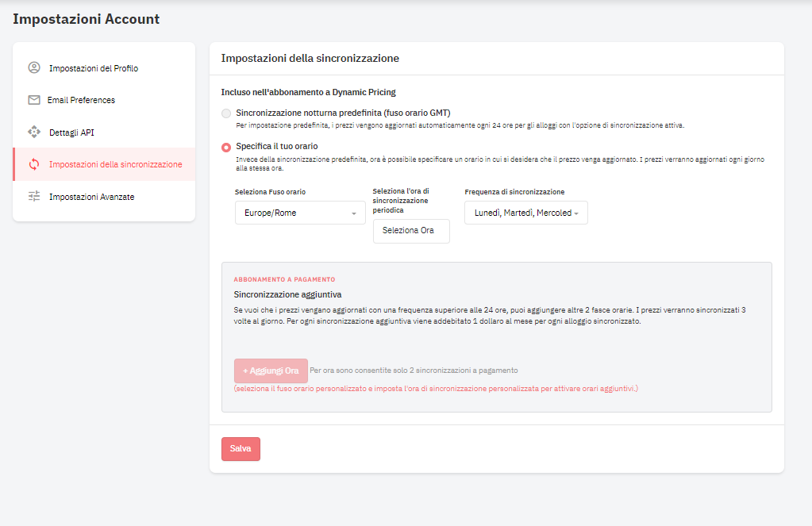
Task: Open the Europe/Rome timezone dropdown
Action: [300, 213]
